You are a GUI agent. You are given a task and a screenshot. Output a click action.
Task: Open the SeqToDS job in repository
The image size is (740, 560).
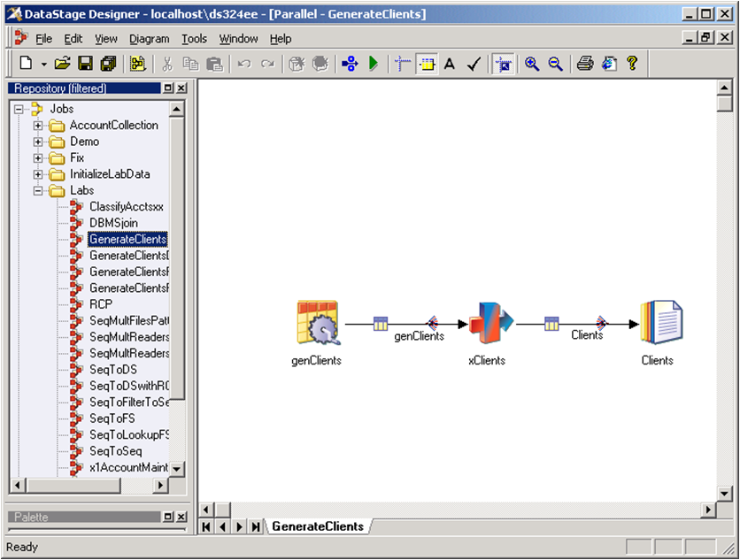(112, 369)
